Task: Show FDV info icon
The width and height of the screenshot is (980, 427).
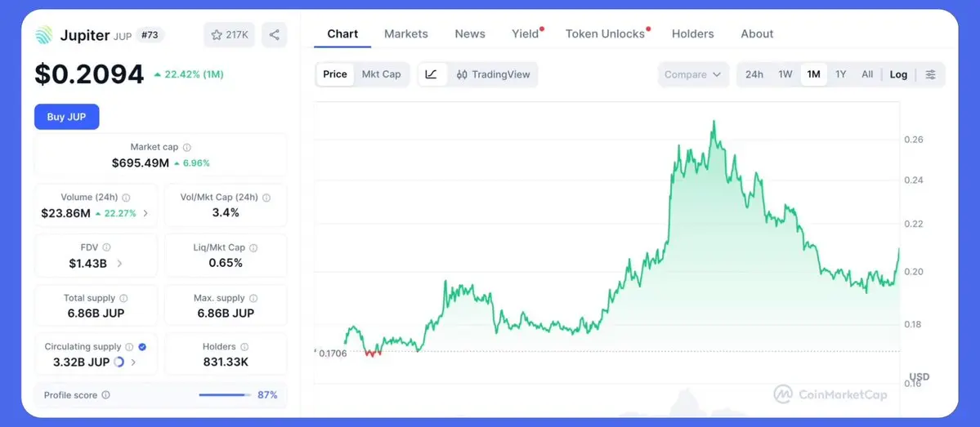Action: tap(106, 248)
